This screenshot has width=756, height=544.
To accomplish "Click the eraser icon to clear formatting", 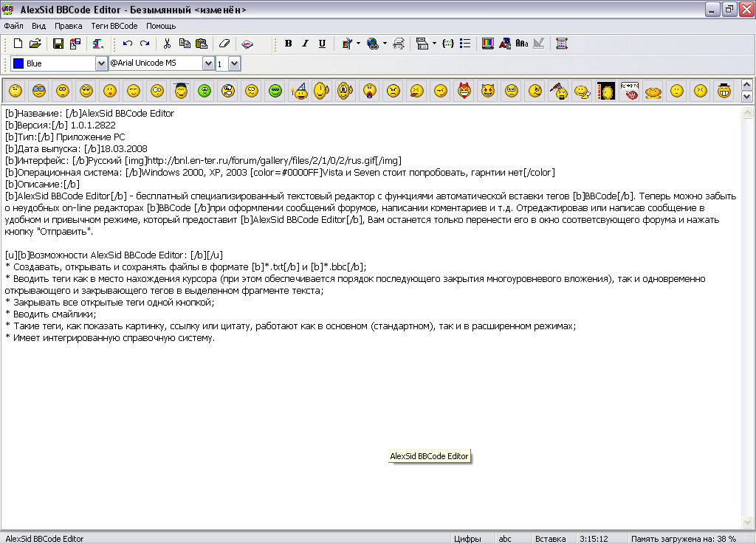I will point(224,44).
